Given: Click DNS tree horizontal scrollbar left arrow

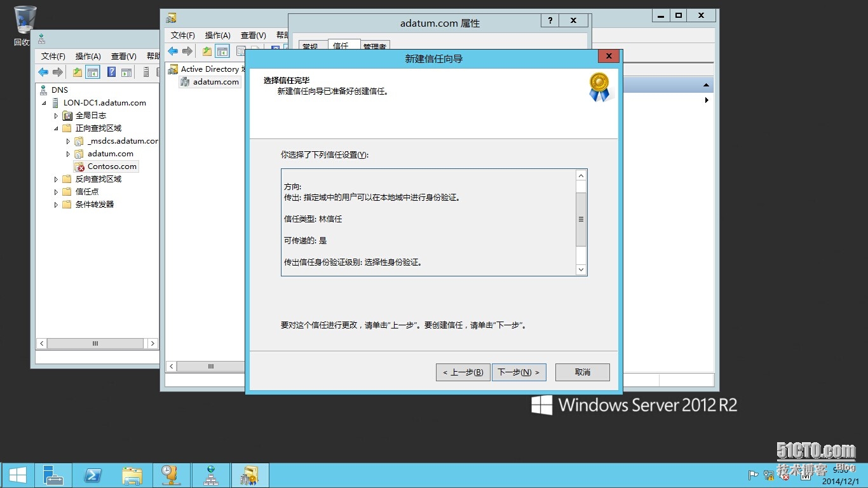Looking at the screenshot, I should coord(42,343).
